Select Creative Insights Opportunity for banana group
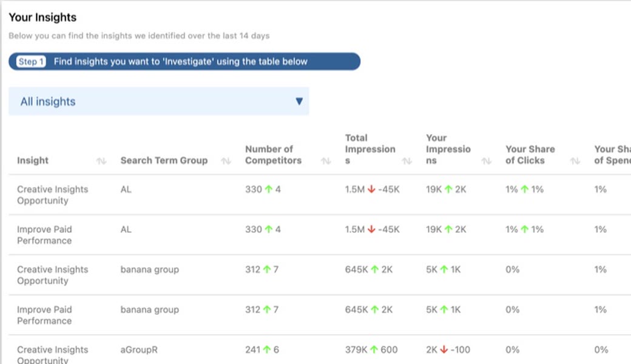The width and height of the screenshot is (631, 364). tap(52, 275)
